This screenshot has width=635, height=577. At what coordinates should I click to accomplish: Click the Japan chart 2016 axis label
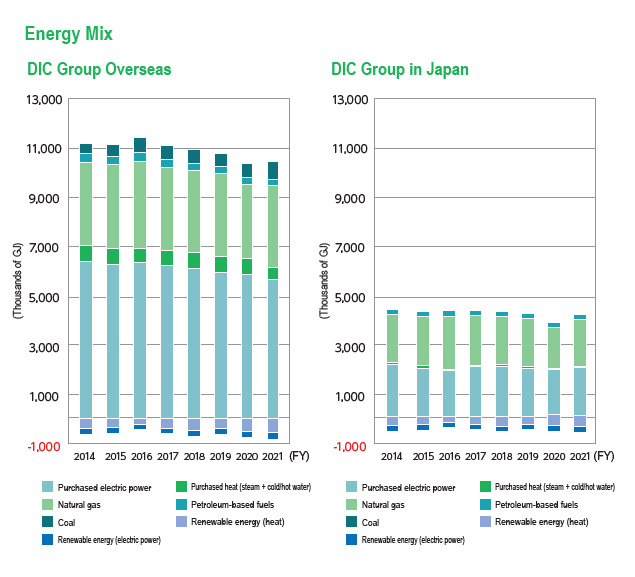click(x=449, y=456)
